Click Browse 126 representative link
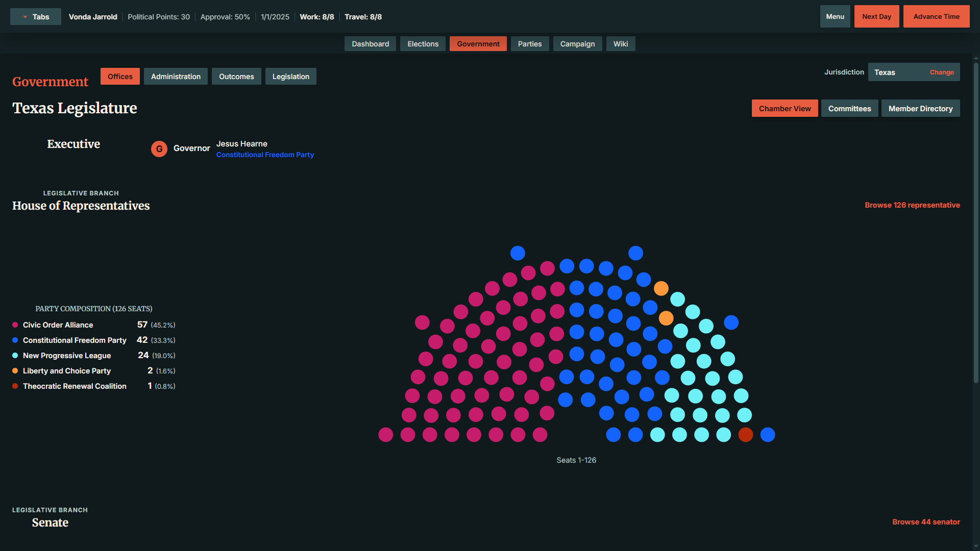The width and height of the screenshot is (980, 551). [x=912, y=205]
